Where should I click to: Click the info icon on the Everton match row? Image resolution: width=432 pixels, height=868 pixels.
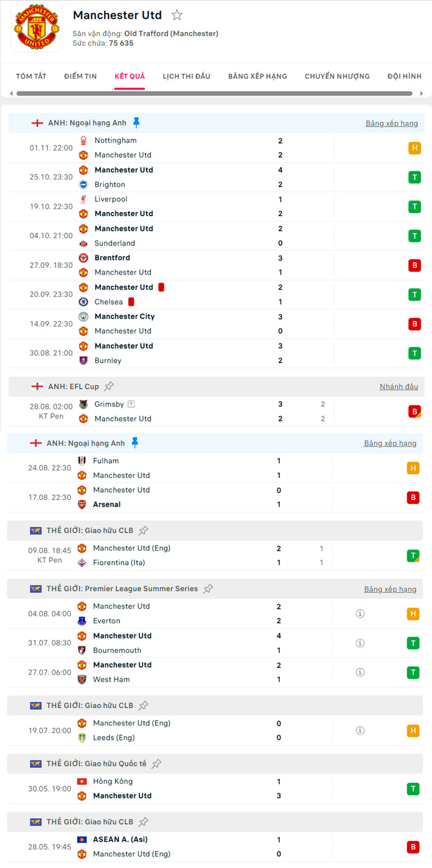(360, 613)
